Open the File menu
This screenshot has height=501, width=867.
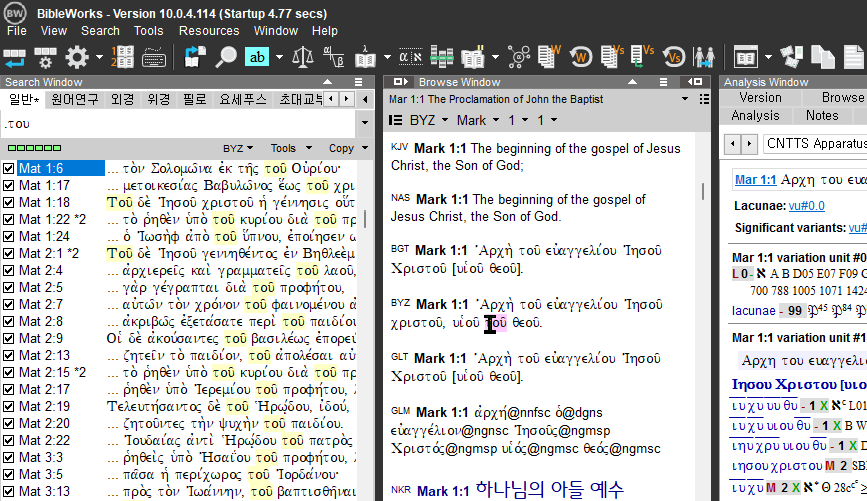pyautogui.click(x=17, y=31)
